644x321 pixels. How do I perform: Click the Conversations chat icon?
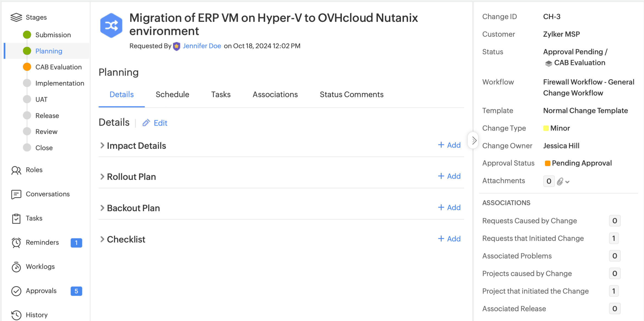(16, 194)
